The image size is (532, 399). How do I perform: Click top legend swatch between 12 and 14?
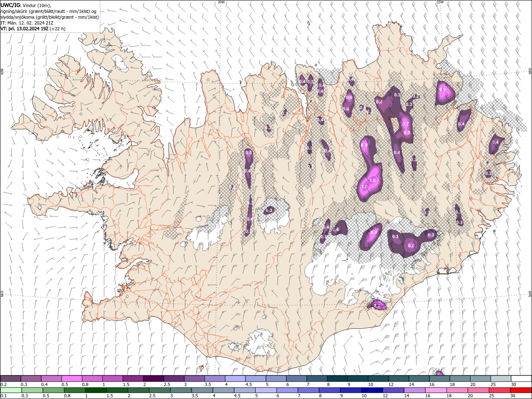point(399,379)
